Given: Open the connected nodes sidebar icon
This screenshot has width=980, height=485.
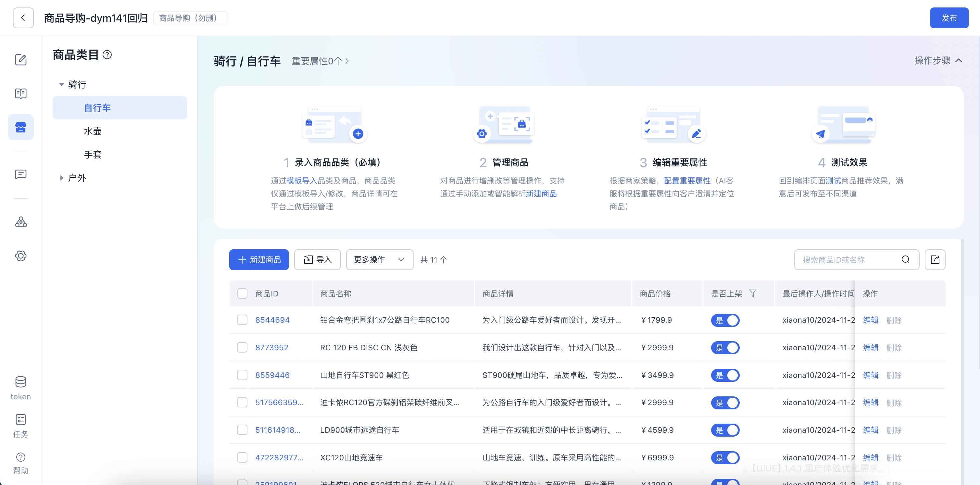Looking at the screenshot, I should click(20, 222).
